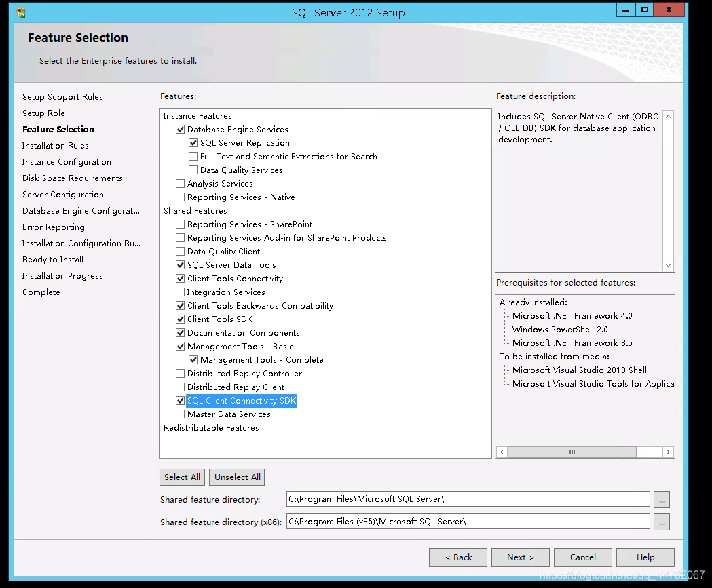Check Distributed Replay Controller
The height and width of the screenshot is (588, 712).
pyautogui.click(x=181, y=374)
